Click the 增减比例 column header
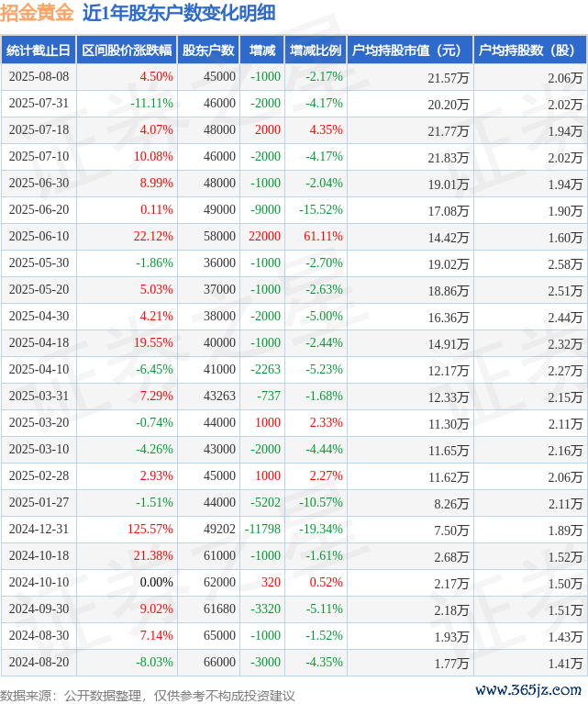 point(316,50)
